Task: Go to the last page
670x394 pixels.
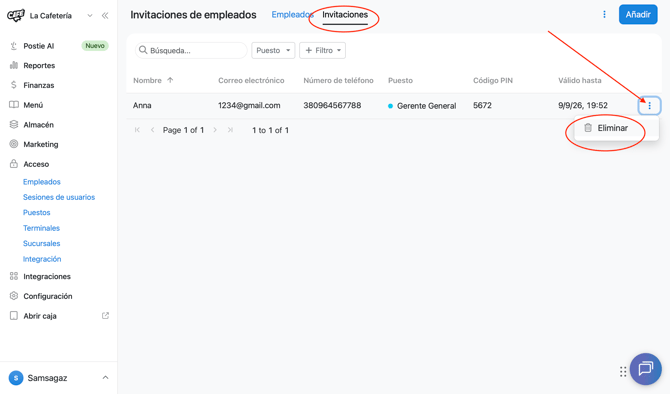Action: tap(230, 130)
